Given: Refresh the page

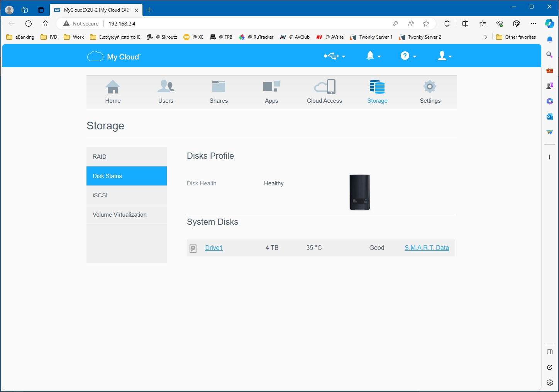Looking at the screenshot, I should point(29,24).
